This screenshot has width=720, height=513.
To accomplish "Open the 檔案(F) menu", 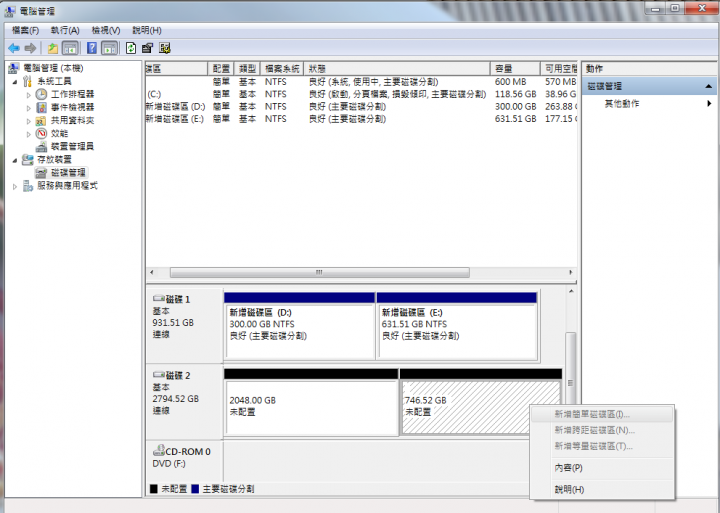I will (25, 30).
